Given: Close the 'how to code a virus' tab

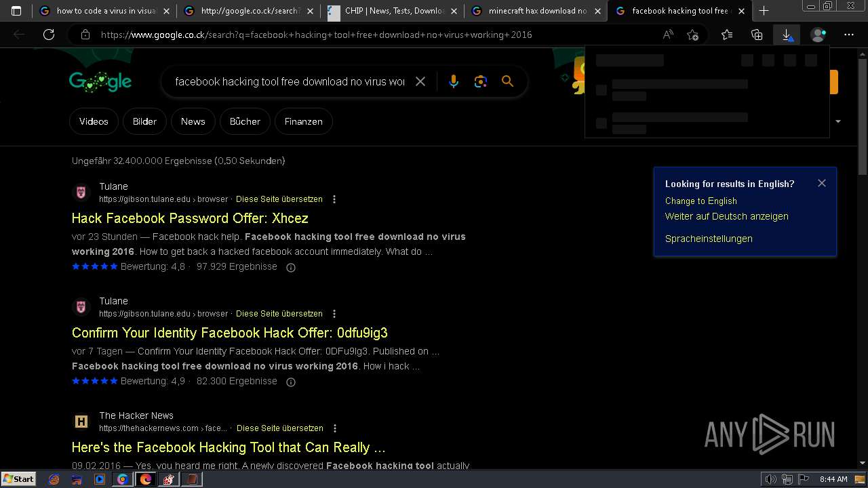Looking at the screenshot, I should coord(166,11).
